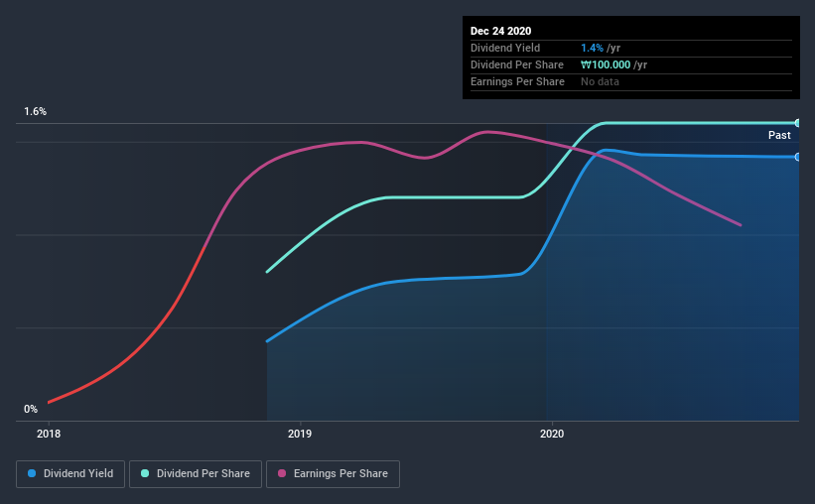
Task: Click the Earnings Per Share No data row
Action: click(x=631, y=82)
